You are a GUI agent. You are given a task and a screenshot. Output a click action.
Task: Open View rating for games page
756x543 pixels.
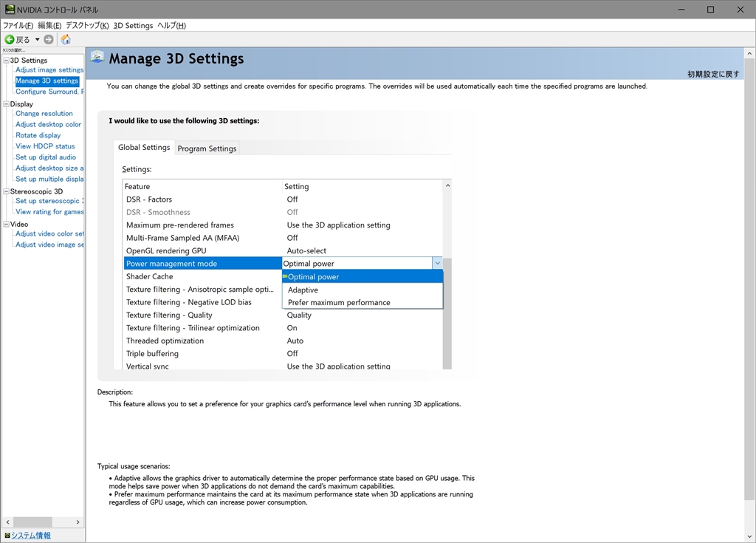49,212
